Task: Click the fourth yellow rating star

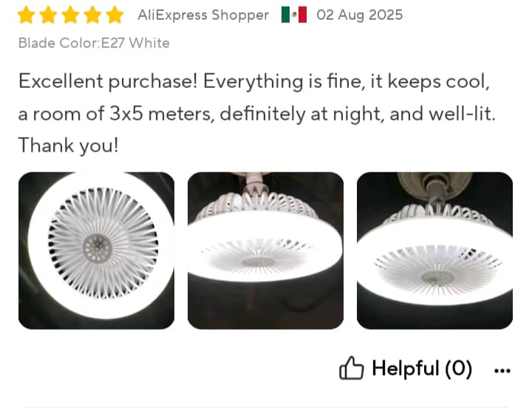Action: (x=92, y=16)
